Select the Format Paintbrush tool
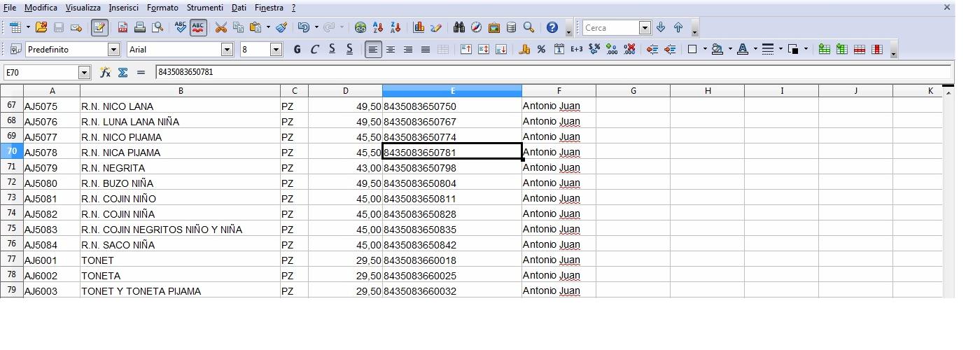 coord(281,27)
